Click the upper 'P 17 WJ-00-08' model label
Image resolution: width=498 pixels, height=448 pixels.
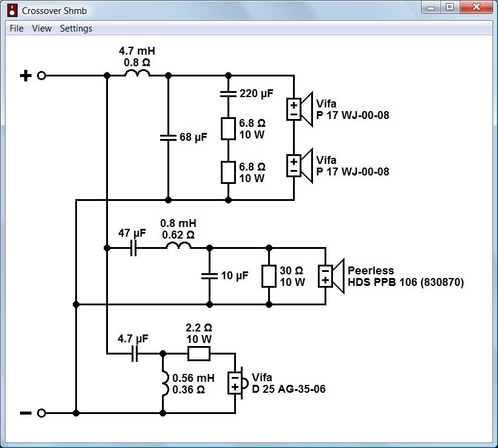pos(352,115)
